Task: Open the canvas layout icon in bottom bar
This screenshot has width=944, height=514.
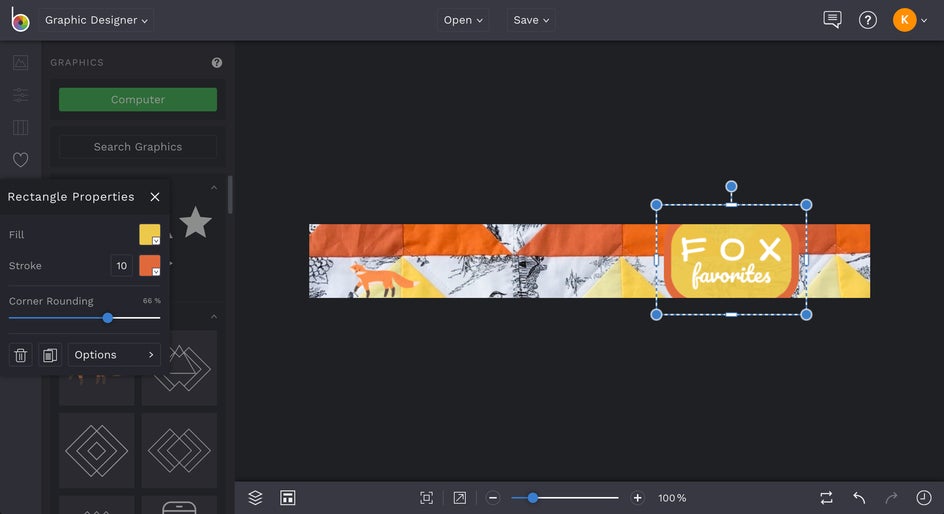Action: pyautogui.click(x=288, y=498)
